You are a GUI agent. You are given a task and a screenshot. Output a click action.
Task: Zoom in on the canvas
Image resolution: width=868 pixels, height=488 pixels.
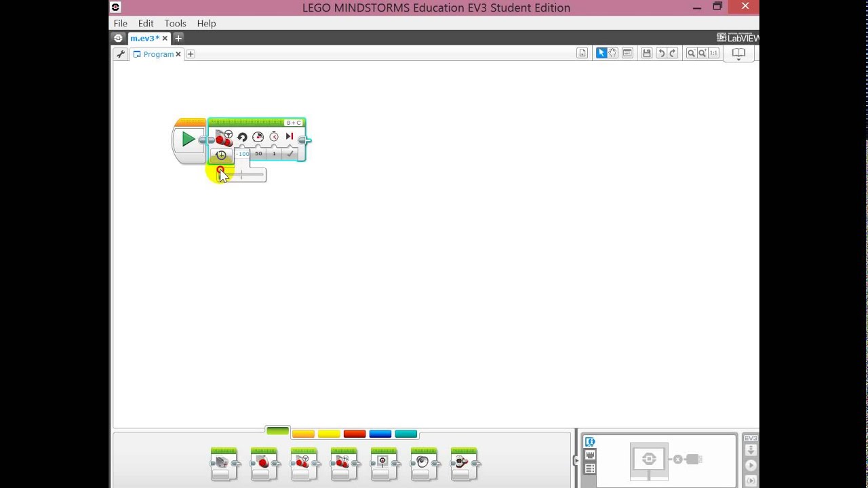coord(703,53)
